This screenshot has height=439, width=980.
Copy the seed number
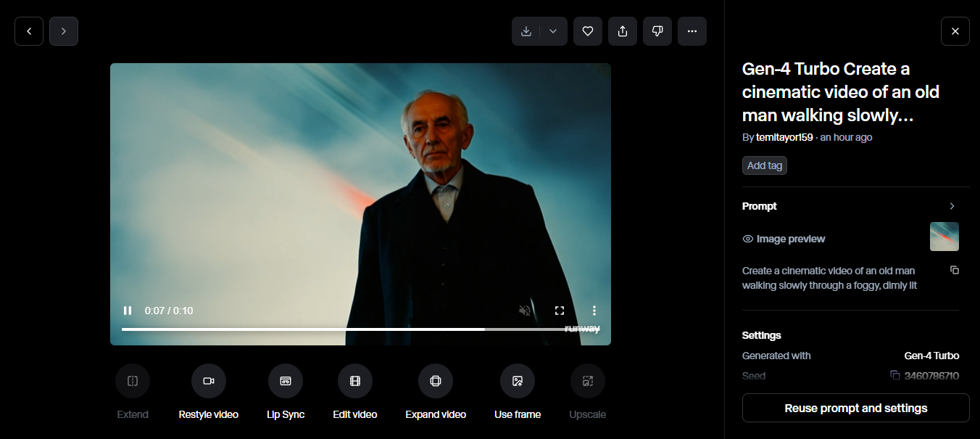point(895,376)
